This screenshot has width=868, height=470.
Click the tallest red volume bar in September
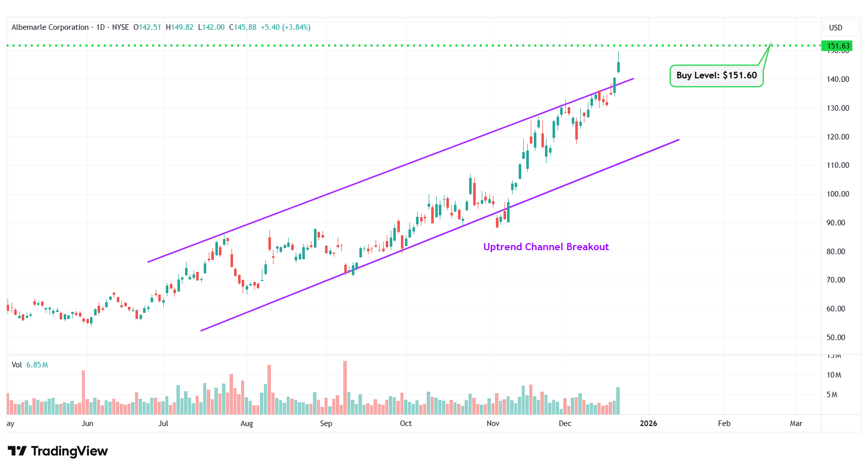pyautogui.click(x=345, y=387)
